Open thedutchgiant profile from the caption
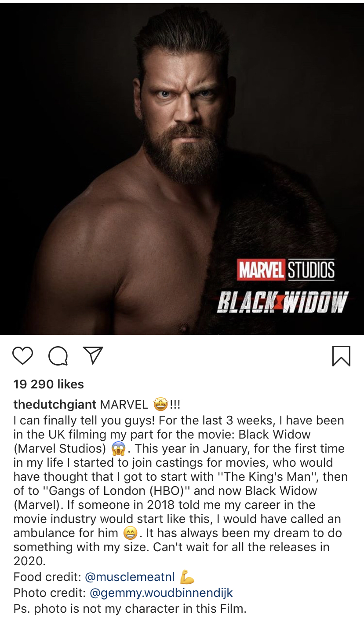This screenshot has width=364, height=622. (55, 404)
